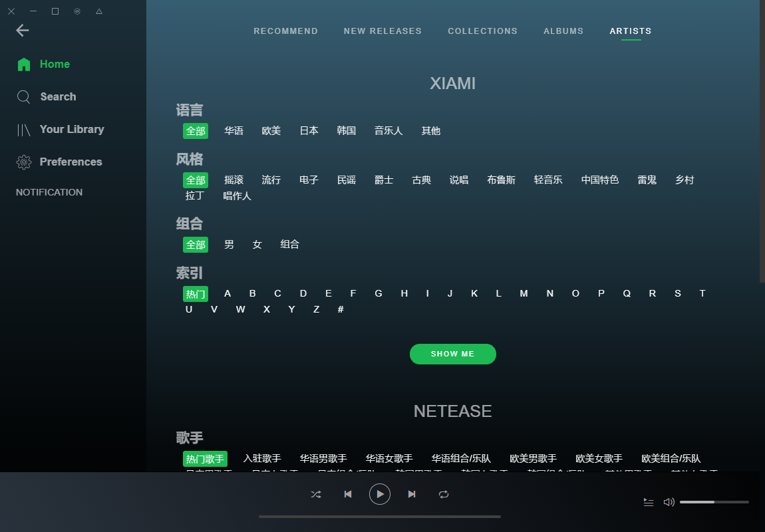Select 全部 under 组合

196,244
